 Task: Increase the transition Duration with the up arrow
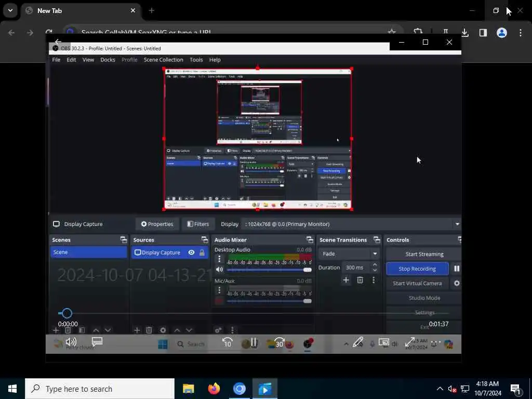[x=375, y=264]
